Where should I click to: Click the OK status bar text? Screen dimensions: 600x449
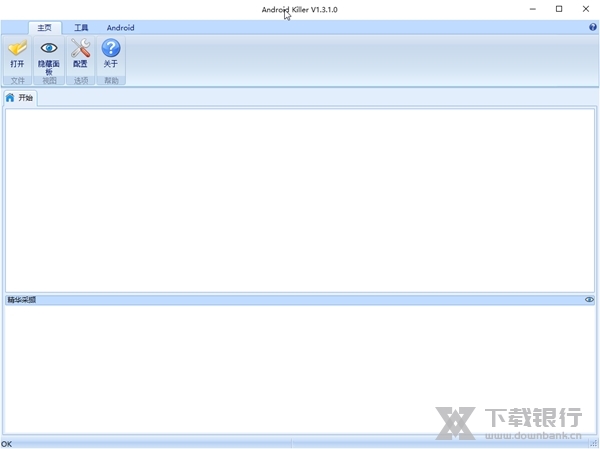coord(7,444)
